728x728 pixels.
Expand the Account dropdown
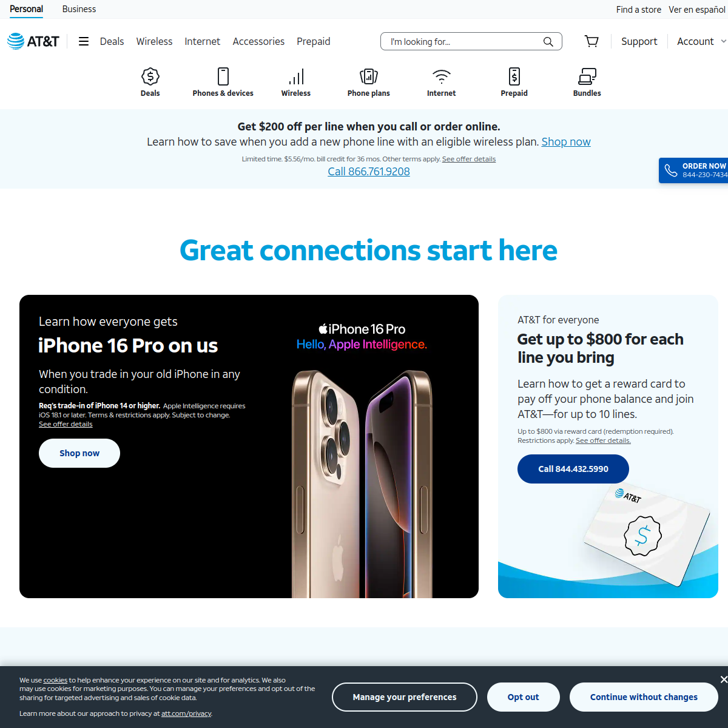click(701, 41)
